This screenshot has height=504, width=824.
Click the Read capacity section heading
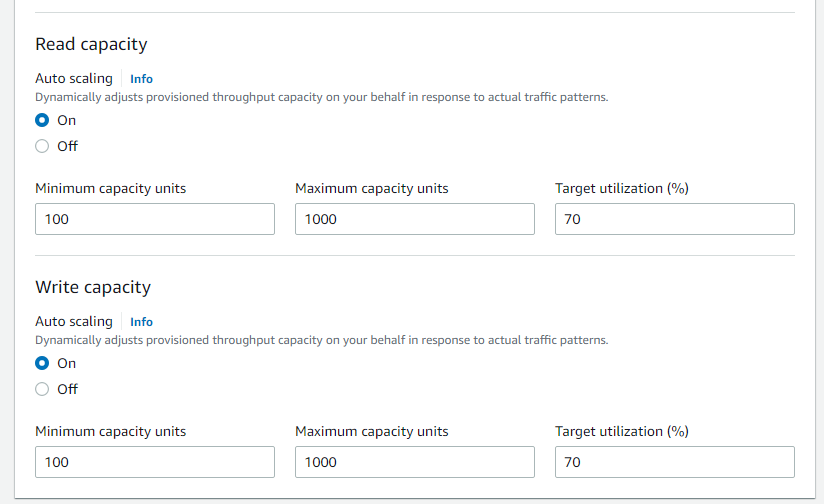(91, 44)
